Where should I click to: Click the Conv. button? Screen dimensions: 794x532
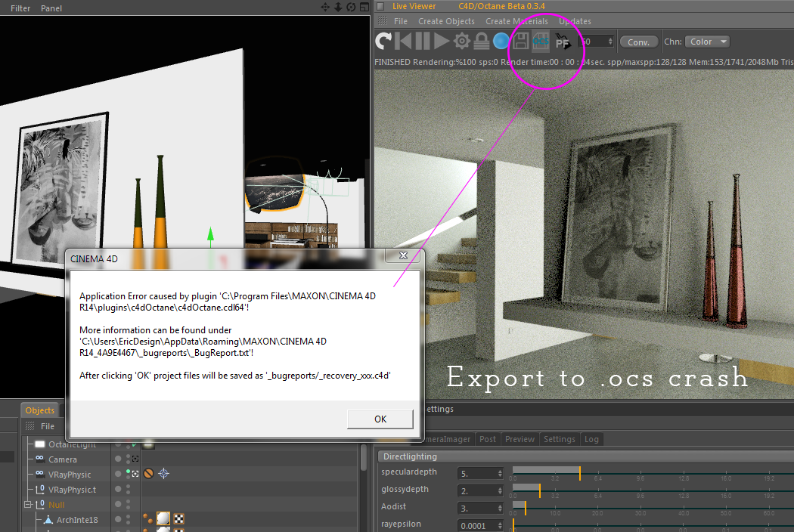(638, 42)
